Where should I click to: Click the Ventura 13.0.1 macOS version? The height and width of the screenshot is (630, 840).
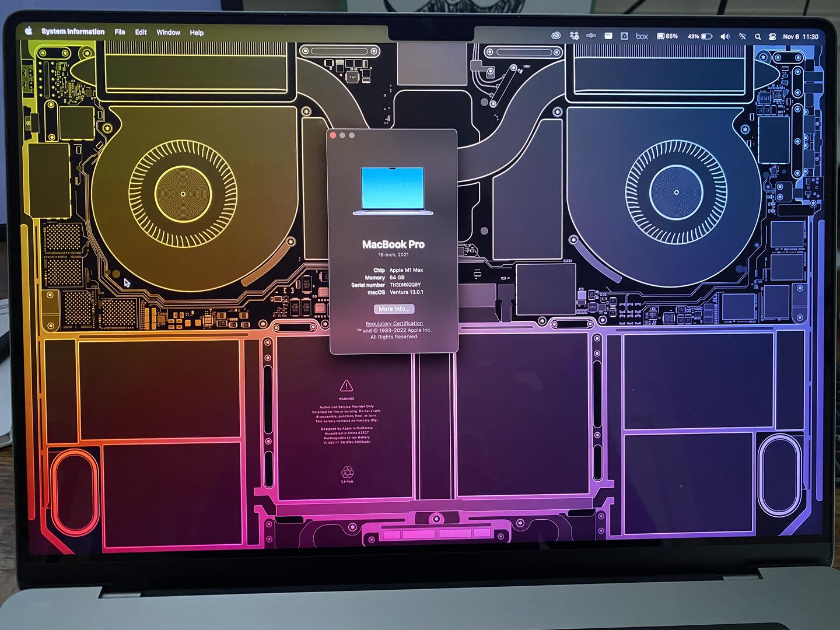click(407, 292)
